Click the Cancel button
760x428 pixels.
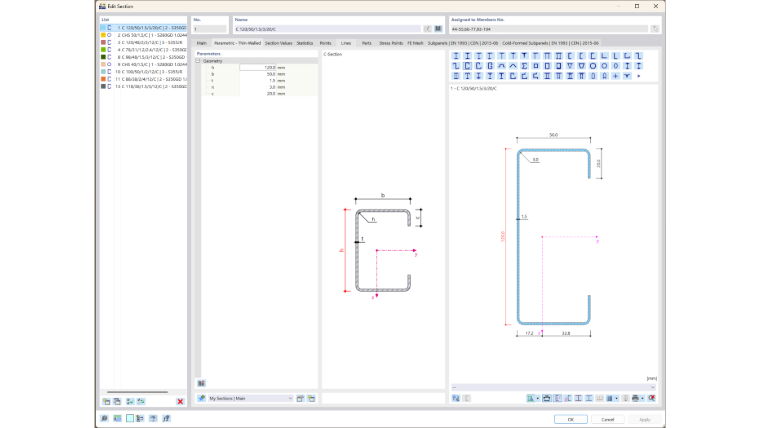(607, 419)
